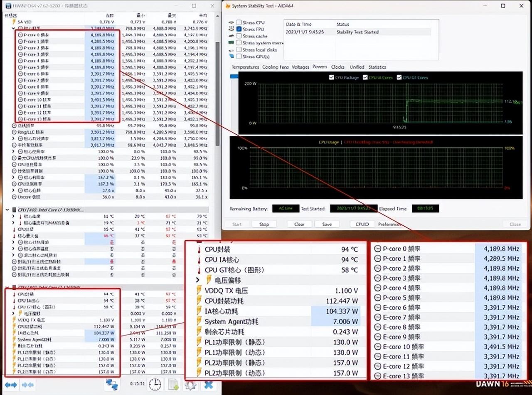Enable the Stress local disks checkbox
The height and width of the screenshot is (395, 532).
pyautogui.click(x=239, y=49)
